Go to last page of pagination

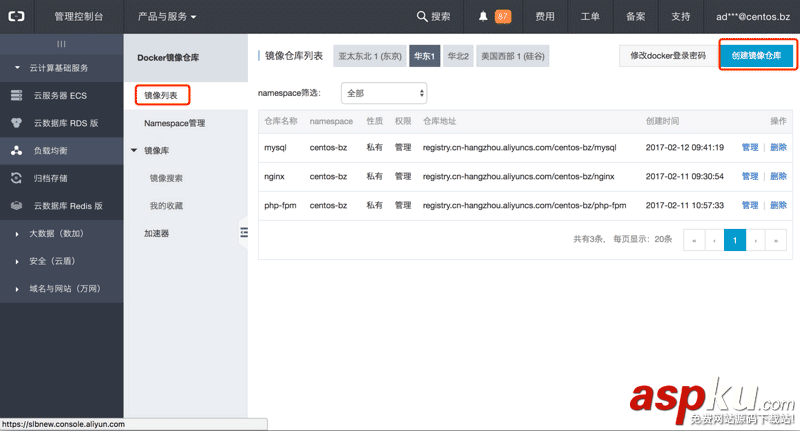(776, 240)
